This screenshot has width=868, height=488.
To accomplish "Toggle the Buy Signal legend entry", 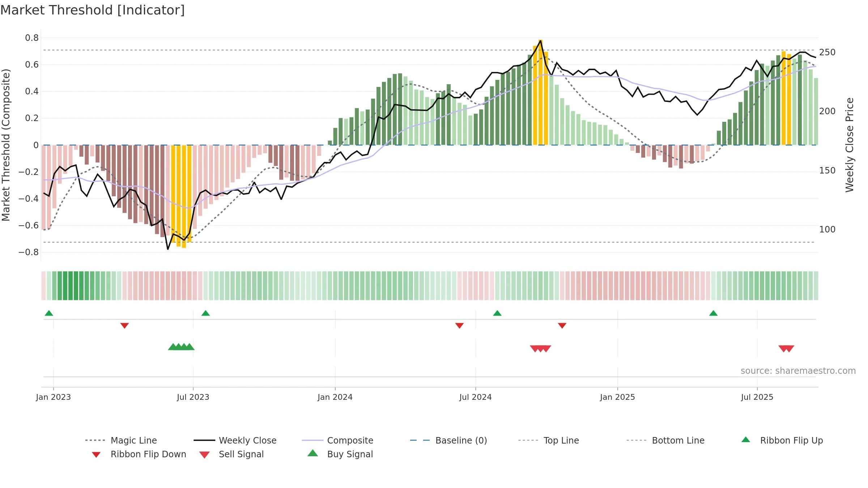I will click(340, 454).
